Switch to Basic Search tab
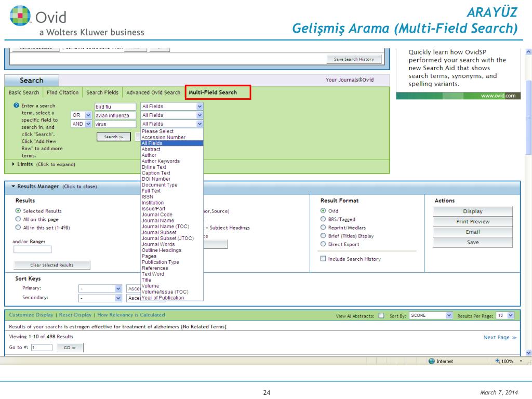This screenshot has height=399, width=532. click(x=24, y=92)
